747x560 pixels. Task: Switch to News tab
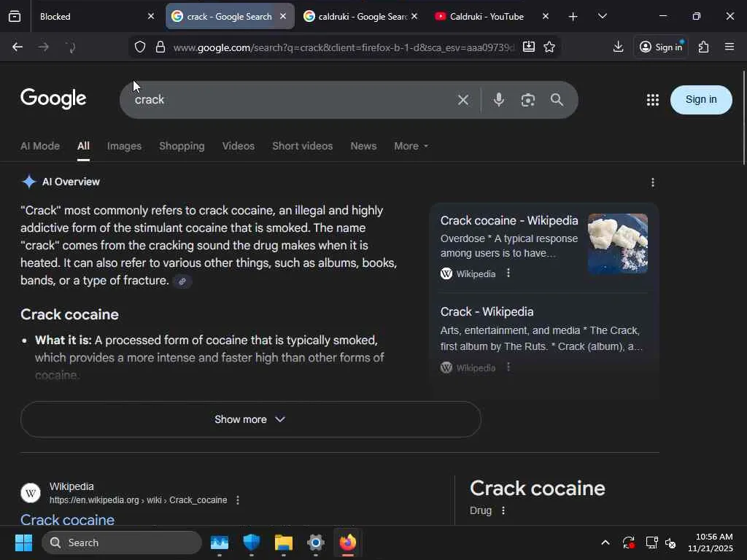363,146
